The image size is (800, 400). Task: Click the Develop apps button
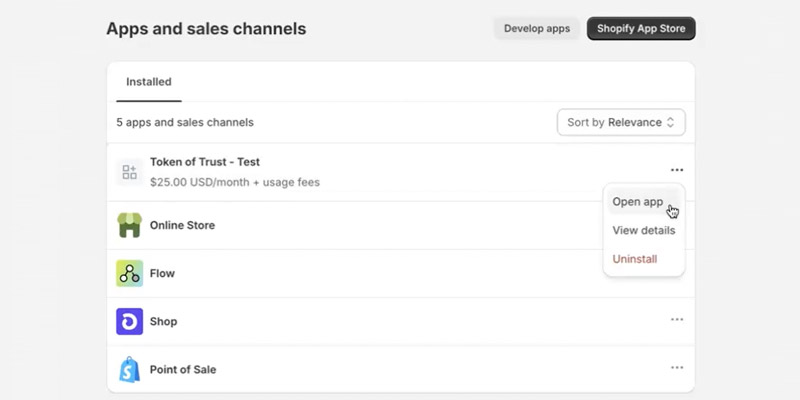(x=537, y=29)
